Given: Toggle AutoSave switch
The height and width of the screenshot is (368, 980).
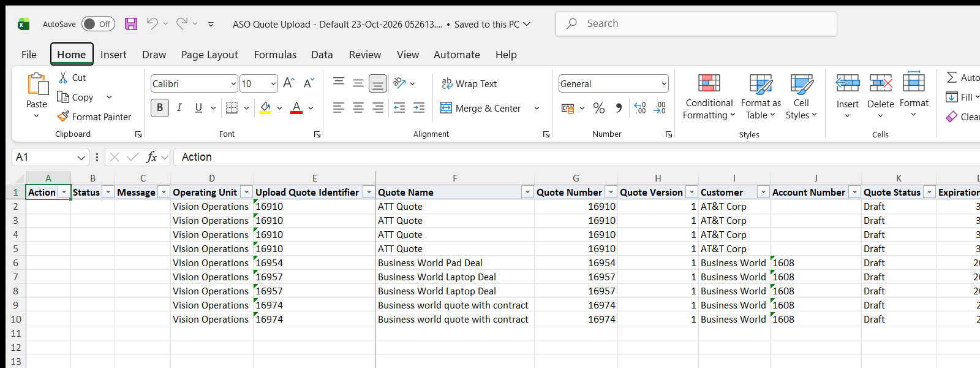Looking at the screenshot, I should (x=98, y=24).
